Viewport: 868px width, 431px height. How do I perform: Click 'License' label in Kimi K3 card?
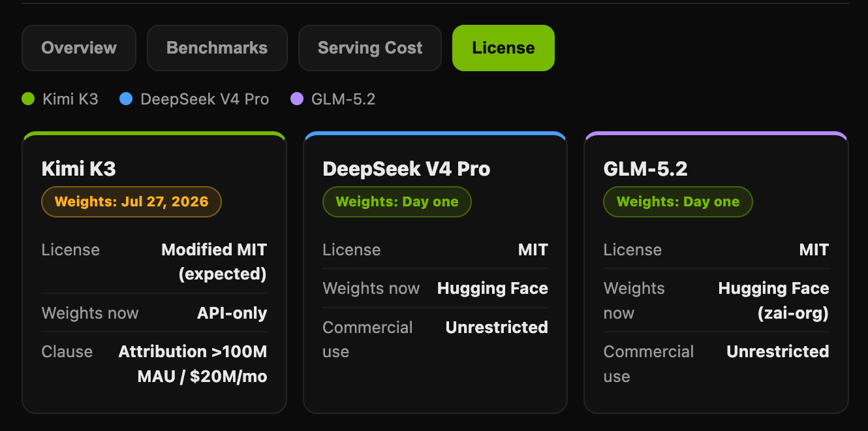click(x=70, y=250)
